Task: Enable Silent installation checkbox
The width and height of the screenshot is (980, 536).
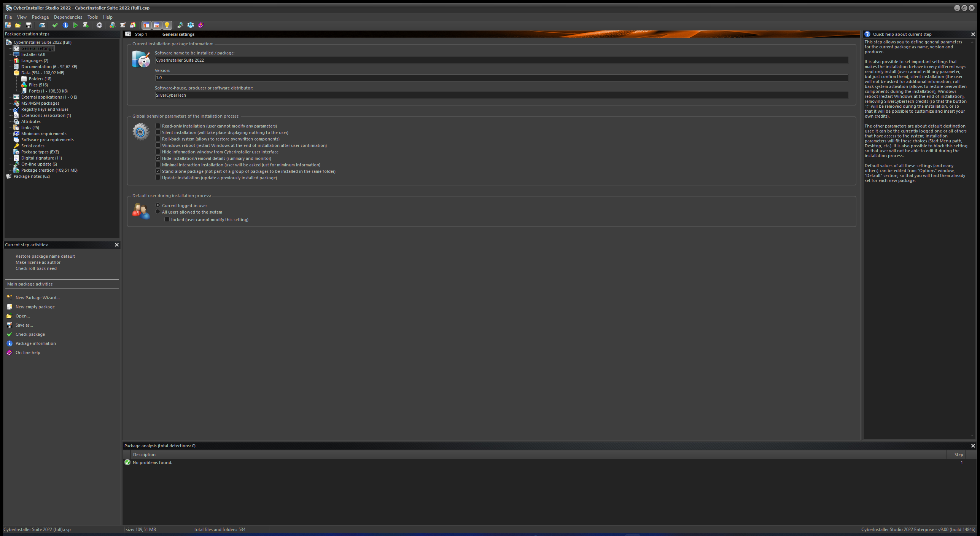Action: (x=158, y=132)
